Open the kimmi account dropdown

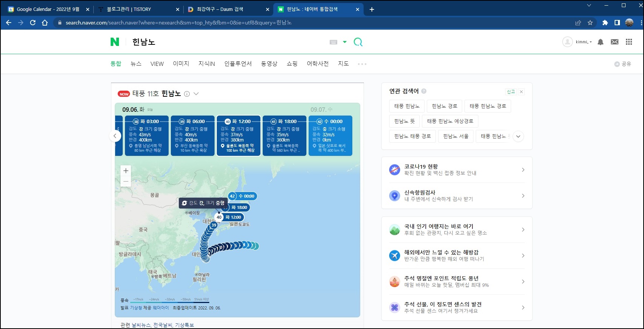coord(583,42)
